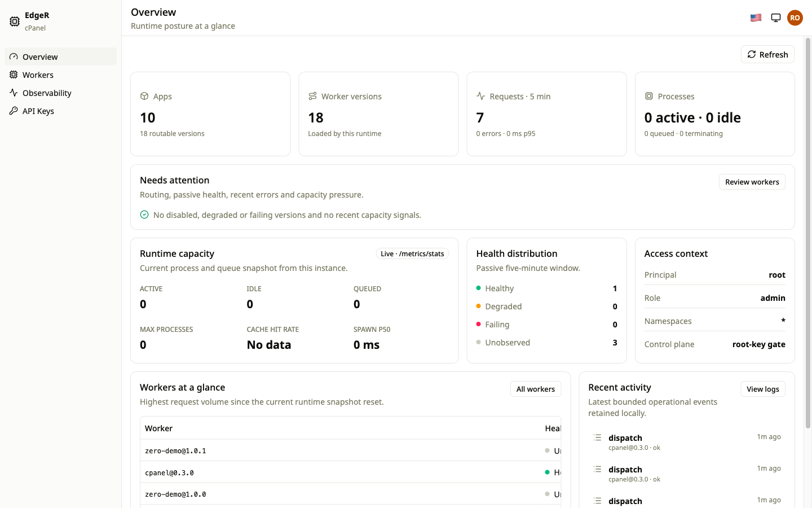Click the API Keys key icon
The image size is (812, 508).
(14, 111)
